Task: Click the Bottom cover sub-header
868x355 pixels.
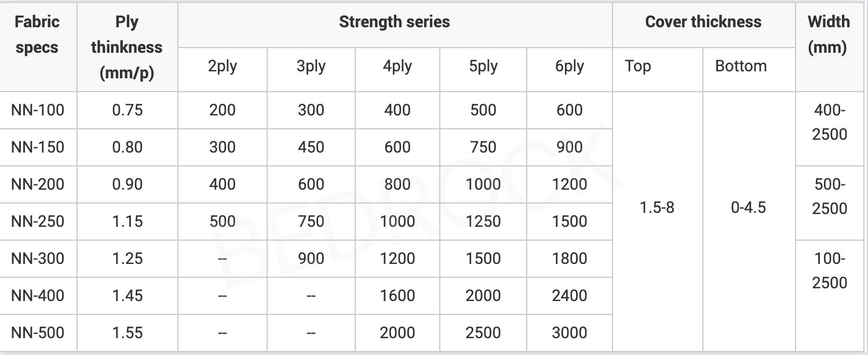Action: [741, 66]
